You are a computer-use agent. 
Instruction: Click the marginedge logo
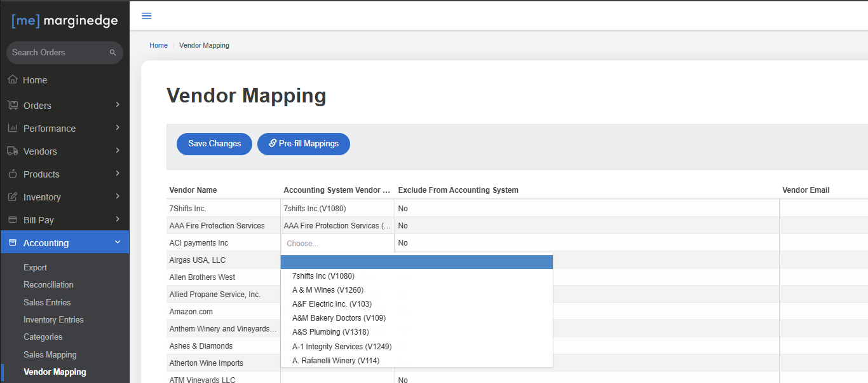click(x=65, y=20)
